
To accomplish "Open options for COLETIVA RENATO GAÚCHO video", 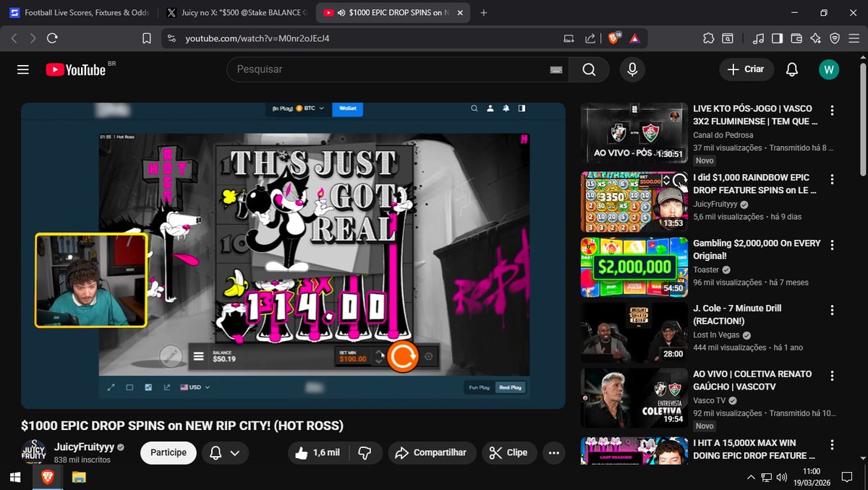I will point(832,374).
